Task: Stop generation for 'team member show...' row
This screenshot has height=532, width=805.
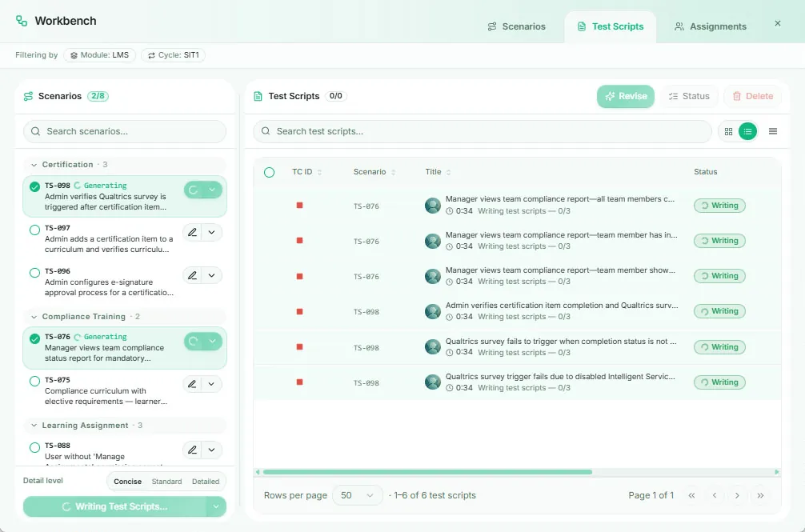Action: click(x=299, y=276)
